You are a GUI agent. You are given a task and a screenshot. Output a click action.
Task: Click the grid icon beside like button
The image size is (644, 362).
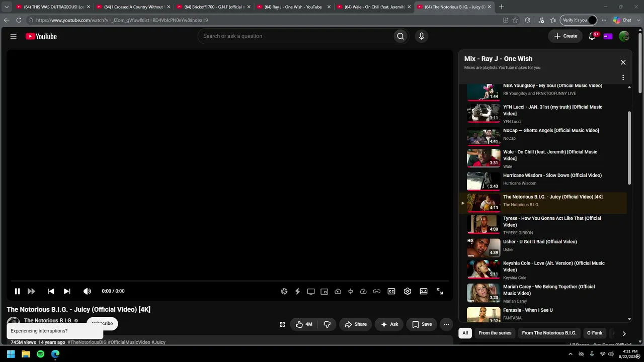282,324
